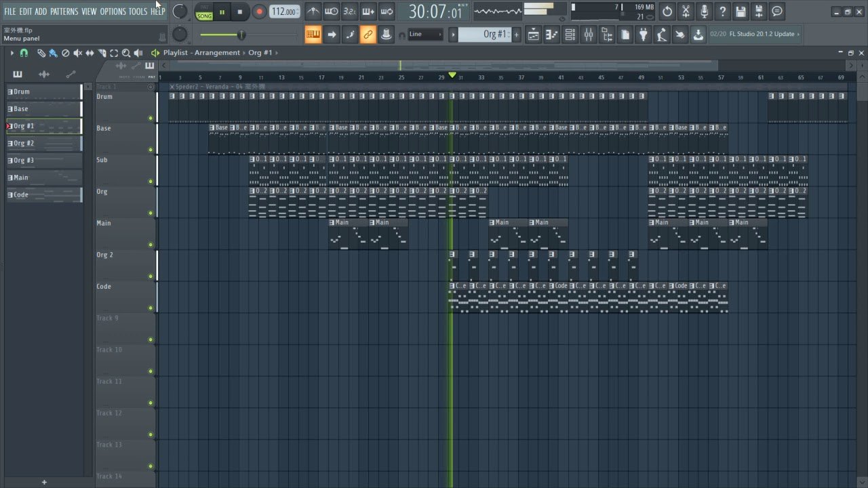Image resolution: width=868 pixels, height=488 pixels.
Task: Toggle the playlist snap magnet
Action: click(x=24, y=53)
